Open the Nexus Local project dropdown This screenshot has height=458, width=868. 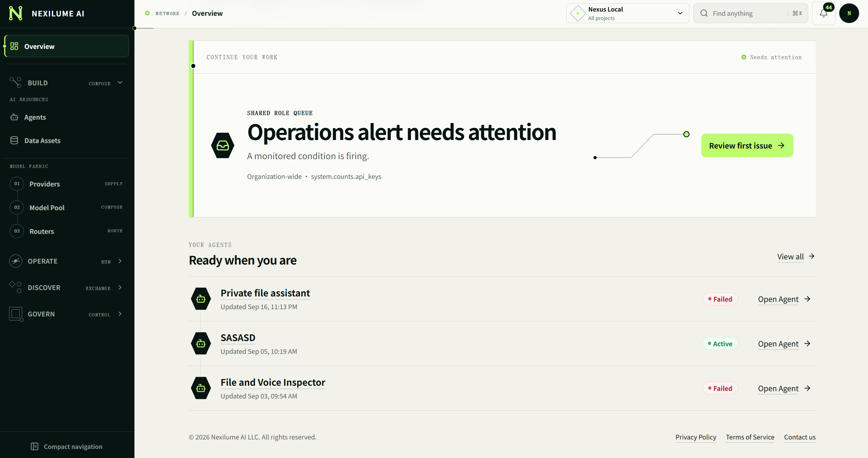point(628,13)
